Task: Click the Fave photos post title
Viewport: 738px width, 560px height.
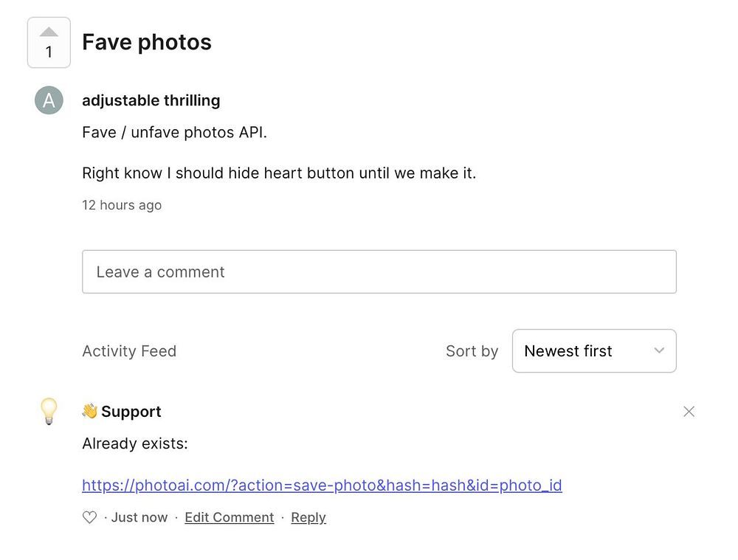Action: coord(147,42)
